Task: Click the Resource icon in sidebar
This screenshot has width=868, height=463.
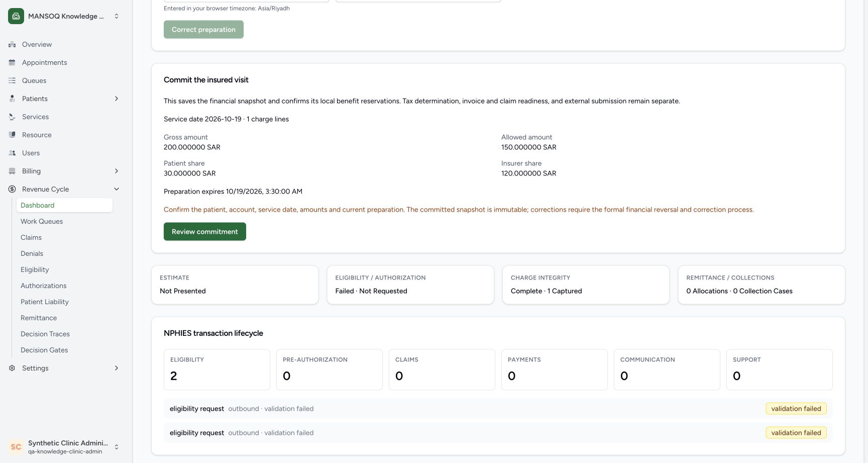Action: tap(12, 135)
